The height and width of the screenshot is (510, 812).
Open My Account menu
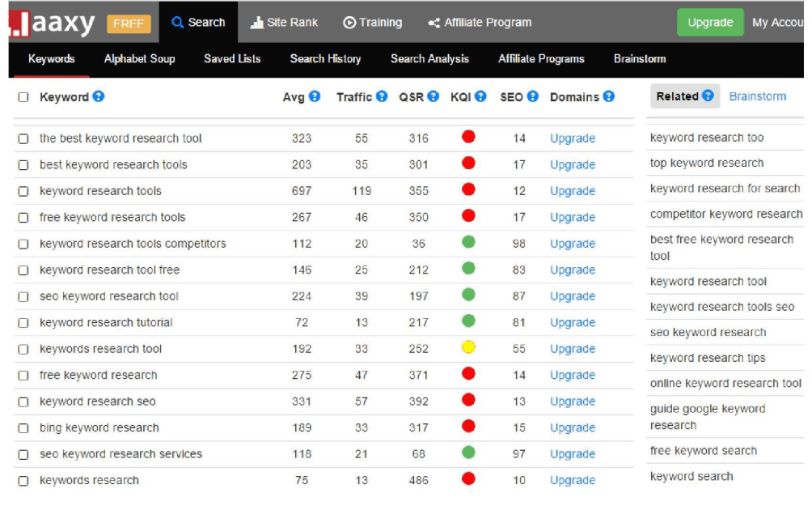[x=778, y=23]
